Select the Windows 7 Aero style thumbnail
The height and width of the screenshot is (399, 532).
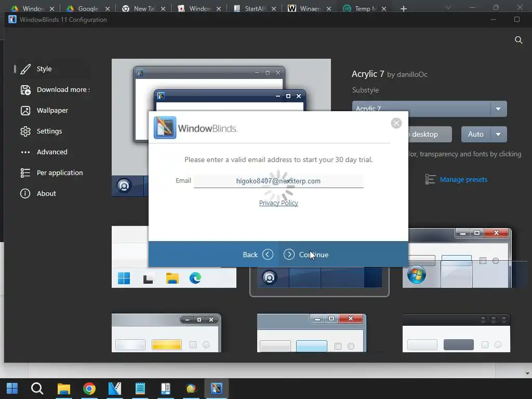[457, 258]
